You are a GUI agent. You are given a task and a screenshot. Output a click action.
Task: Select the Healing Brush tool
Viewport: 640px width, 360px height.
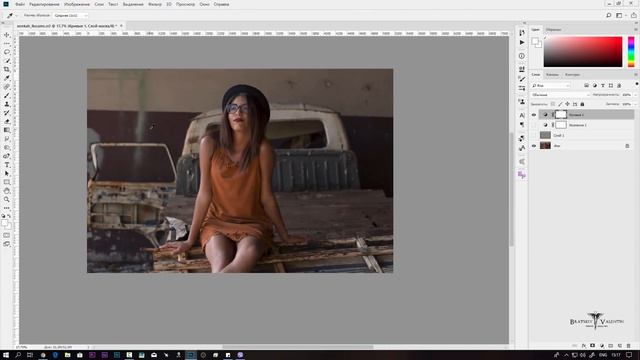(7, 87)
